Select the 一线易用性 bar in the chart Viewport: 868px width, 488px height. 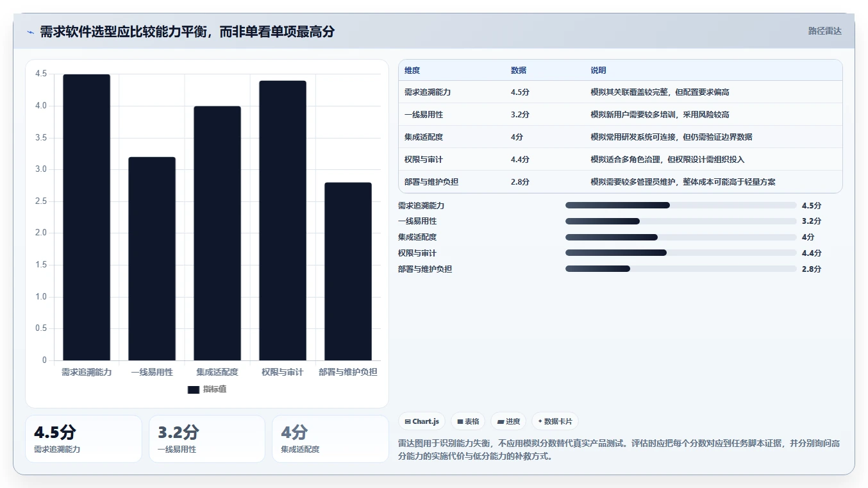(152, 258)
